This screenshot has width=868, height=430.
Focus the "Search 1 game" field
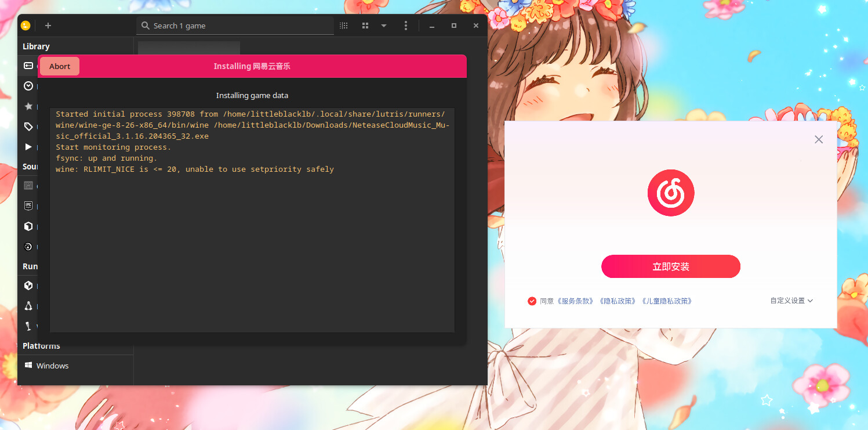(235, 26)
